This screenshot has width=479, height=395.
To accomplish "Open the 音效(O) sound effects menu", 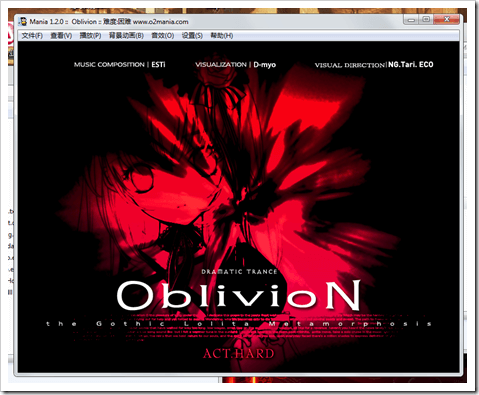I will [163, 35].
